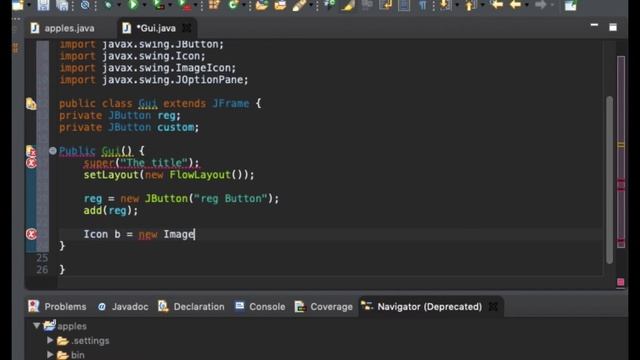The height and width of the screenshot is (360, 640).
Task: Close the Navigator (Deprecated) view
Action: pos(493,307)
